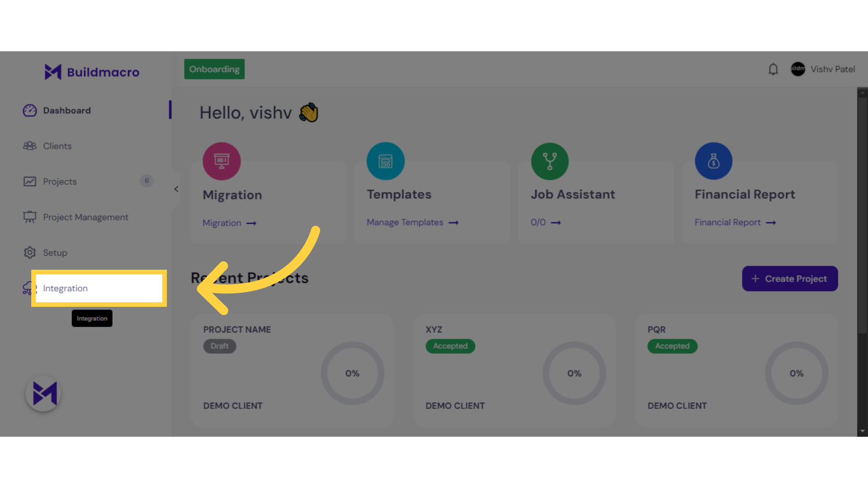Click the PROJECT NAME progress ring

[x=353, y=373]
